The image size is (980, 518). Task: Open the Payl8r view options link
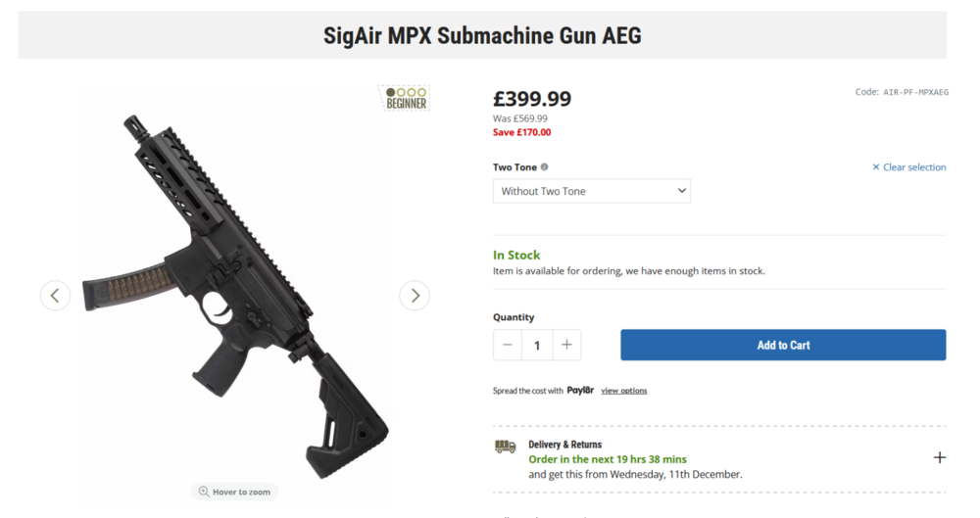click(624, 391)
